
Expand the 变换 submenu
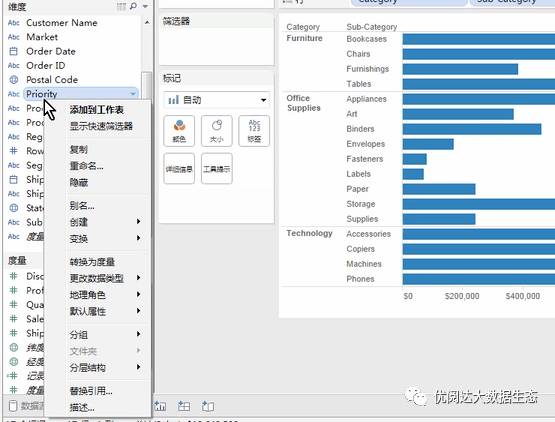[105, 239]
